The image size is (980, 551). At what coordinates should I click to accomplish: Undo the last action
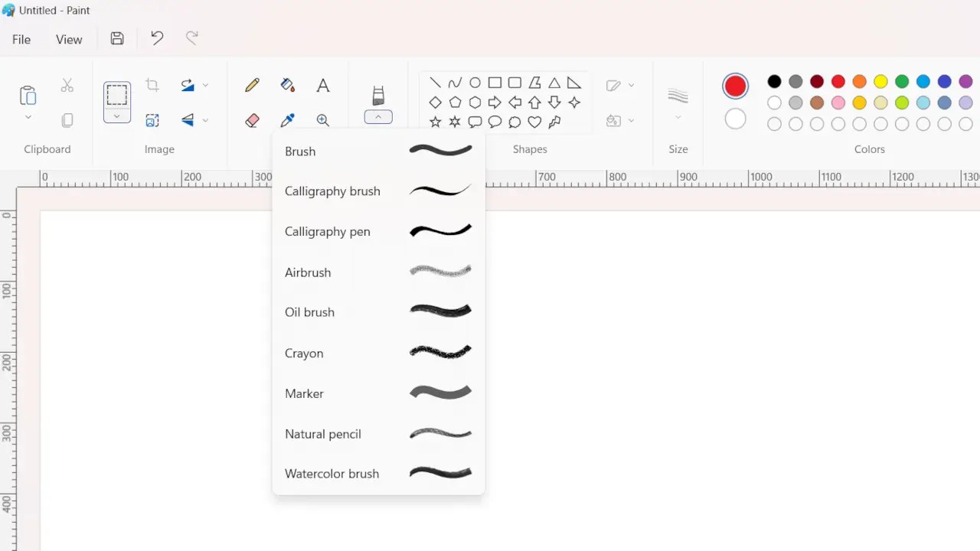point(157,38)
